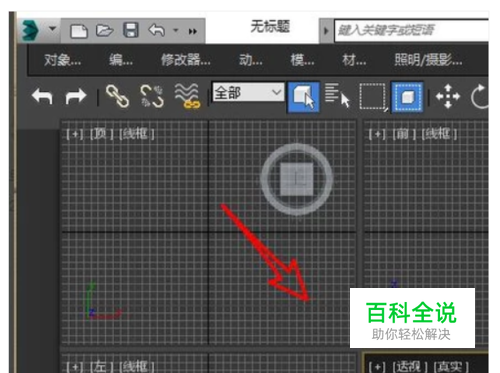Choose the Rectangular Selection Region tool
The image size is (500, 373).
tap(373, 96)
